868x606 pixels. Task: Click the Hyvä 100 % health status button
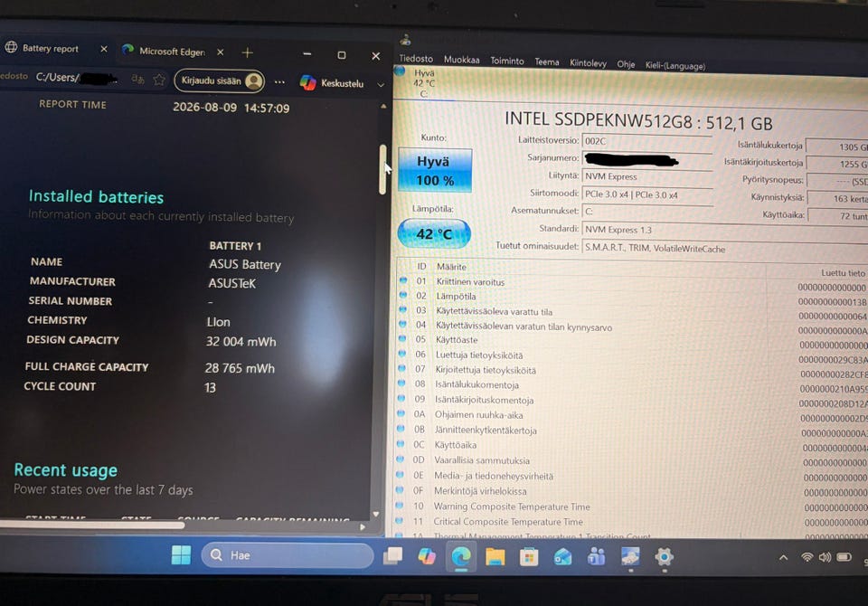[x=435, y=171]
